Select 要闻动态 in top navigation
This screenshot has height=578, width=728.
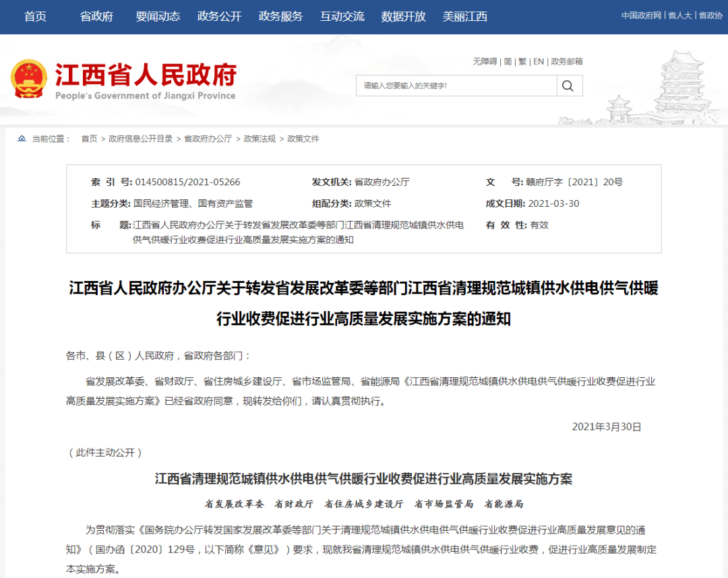[x=158, y=17]
